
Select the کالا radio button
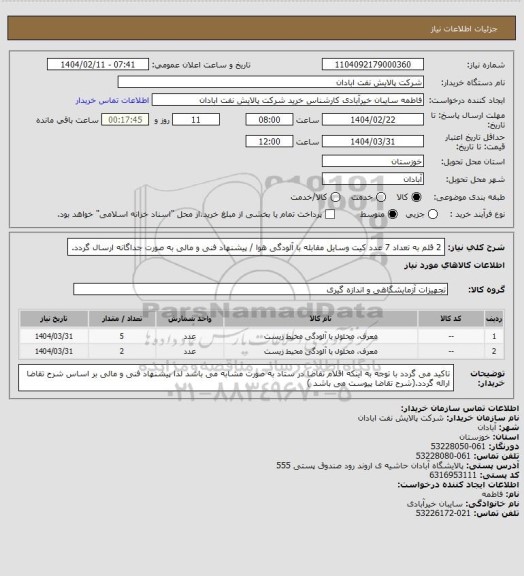(416, 198)
